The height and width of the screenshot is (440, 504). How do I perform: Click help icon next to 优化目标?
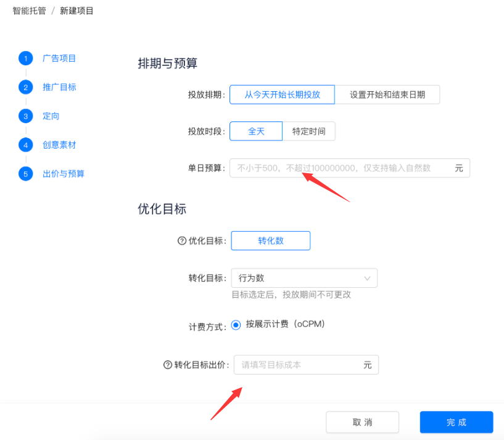(181, 241)
